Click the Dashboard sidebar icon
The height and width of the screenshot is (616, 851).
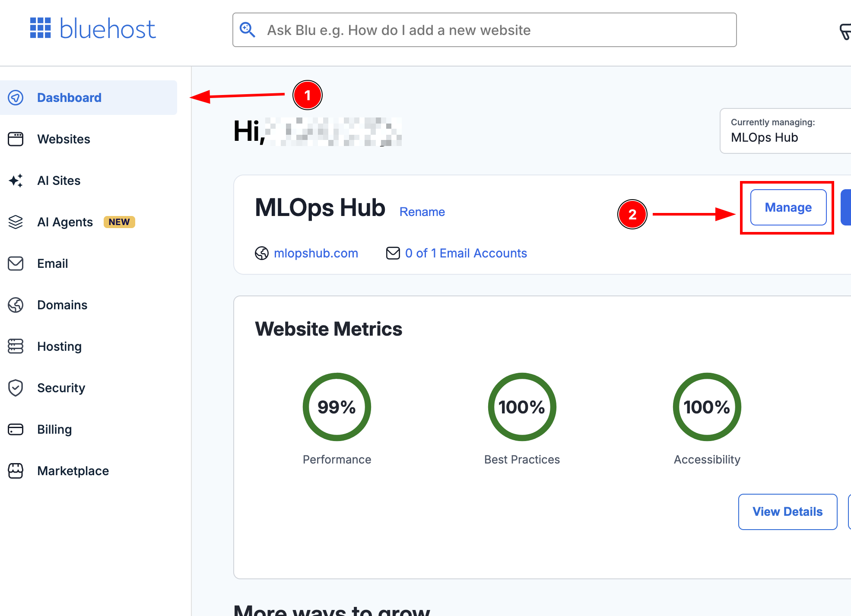(x=16, y=98)
